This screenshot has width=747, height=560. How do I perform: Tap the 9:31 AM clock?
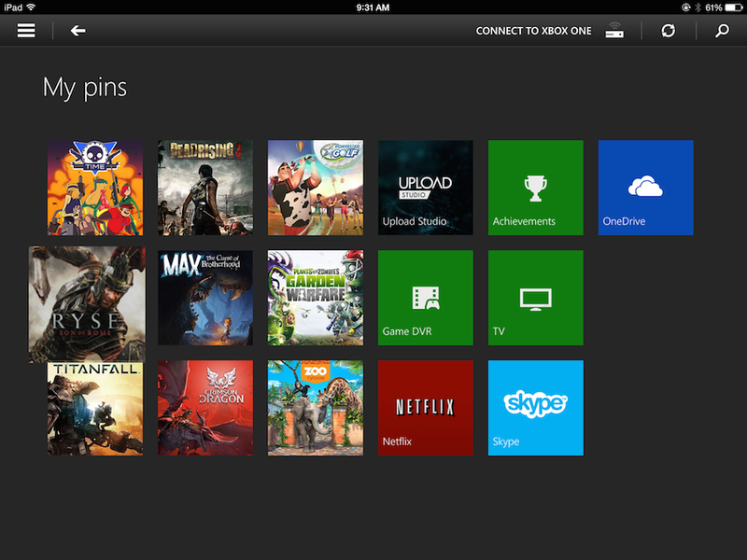(x=373, y=7)
